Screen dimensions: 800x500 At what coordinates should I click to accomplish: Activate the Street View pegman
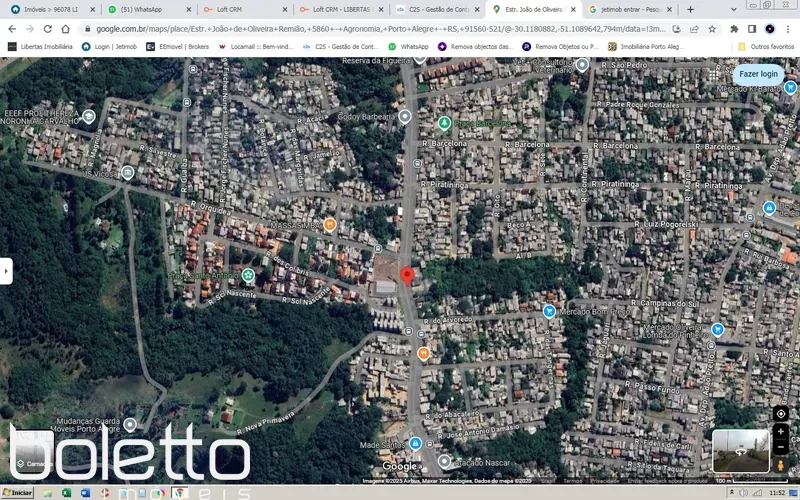(781, 465)
